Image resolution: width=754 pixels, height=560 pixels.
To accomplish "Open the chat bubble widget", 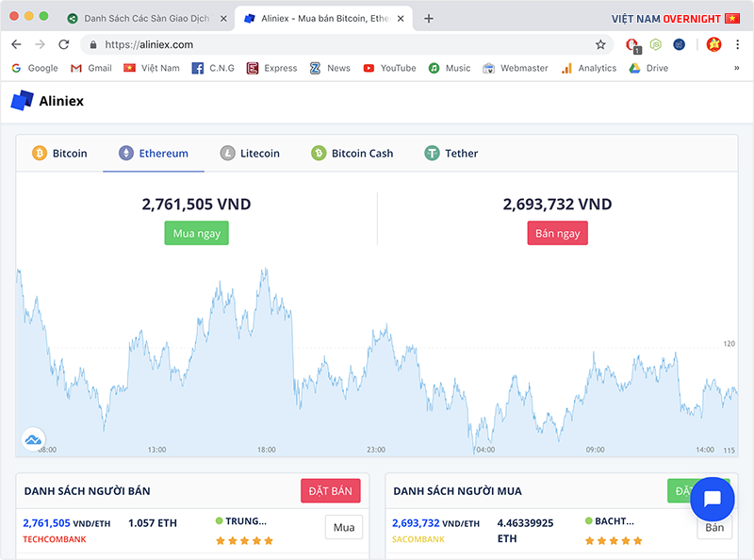I will 712,500.
